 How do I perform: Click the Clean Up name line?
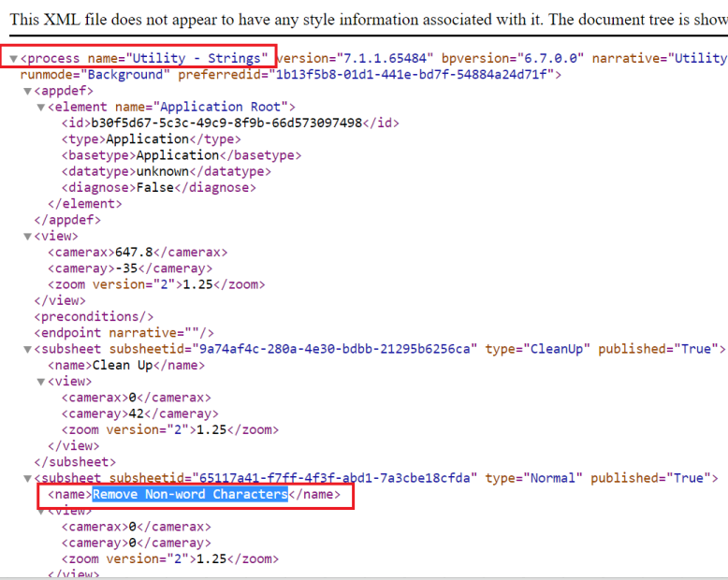tap(126, 365)
